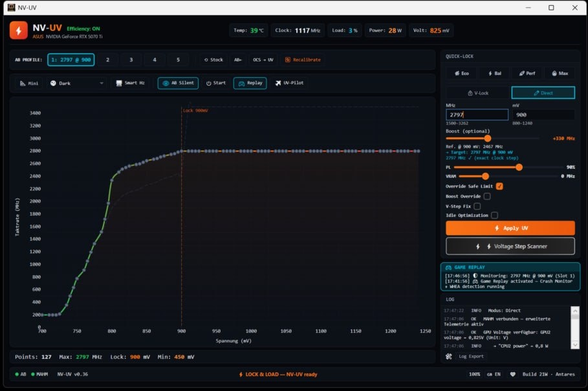Switch to Mini view
The height and width of the screenshot is (391, 588).
click(x=29, y=84)
